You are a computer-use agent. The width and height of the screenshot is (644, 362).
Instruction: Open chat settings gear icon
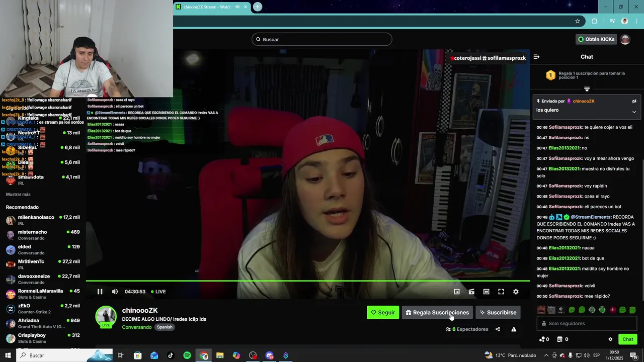[610, 339]
